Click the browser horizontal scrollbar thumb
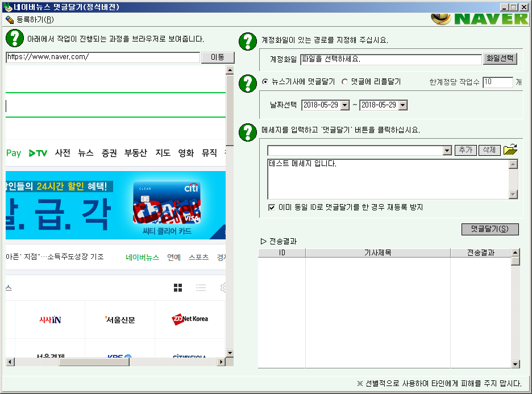This screenshot has height=394, width=532. click(x=94, y=362)
